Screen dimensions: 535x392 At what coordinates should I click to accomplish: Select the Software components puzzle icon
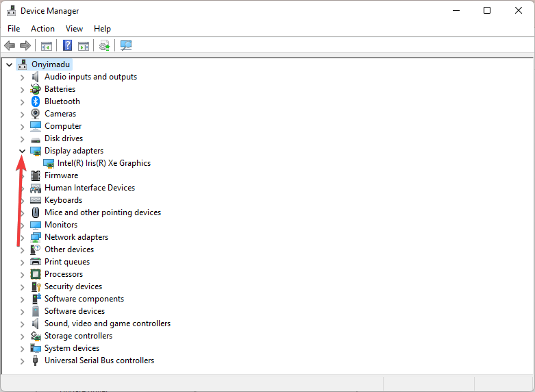36,299
